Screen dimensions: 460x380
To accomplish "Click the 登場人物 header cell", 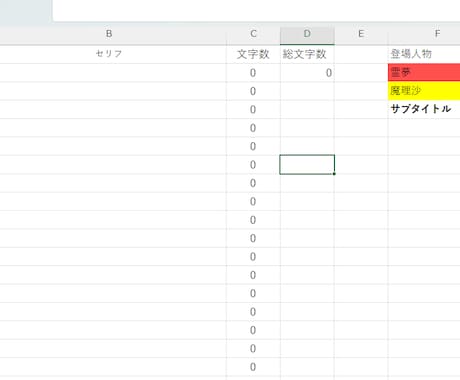I will (x=424, y=54).
